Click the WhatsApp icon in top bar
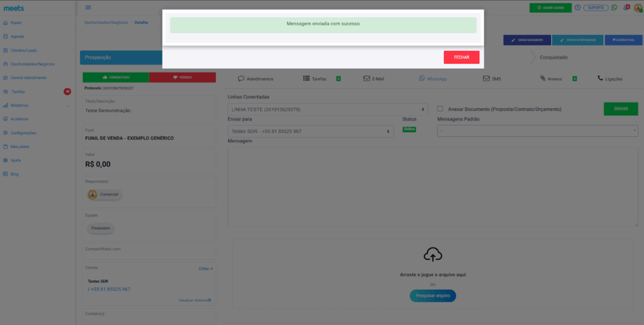Image resolution: width=644 pixels, height=325 pixels. click(x=614, y=8)
